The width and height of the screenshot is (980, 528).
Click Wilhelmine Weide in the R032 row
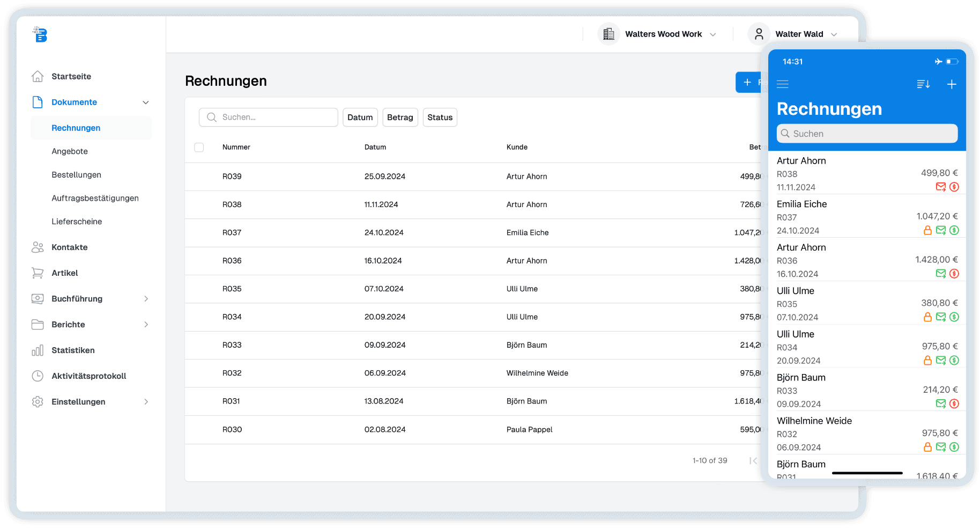coord(537,373)
